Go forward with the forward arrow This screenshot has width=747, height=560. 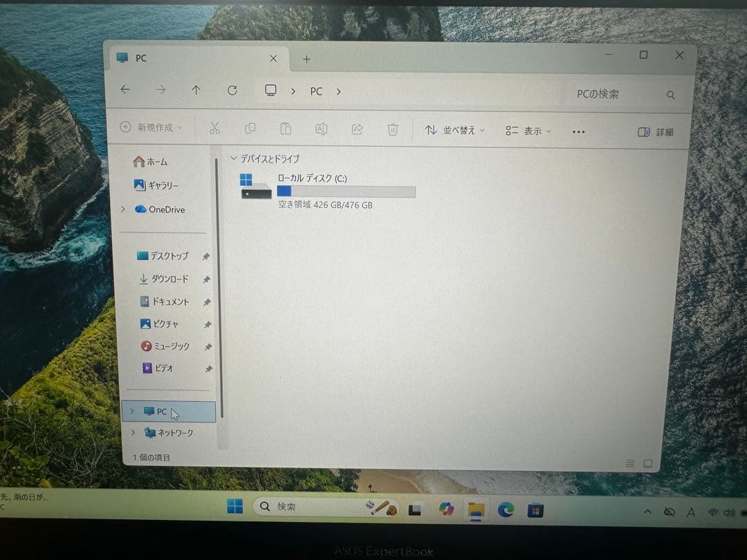click(161, 89)
